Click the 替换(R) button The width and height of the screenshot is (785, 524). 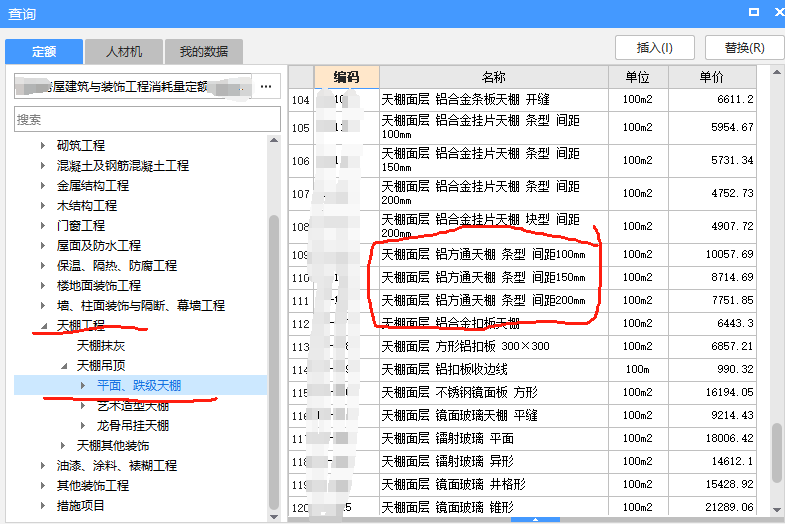(744, 48)
